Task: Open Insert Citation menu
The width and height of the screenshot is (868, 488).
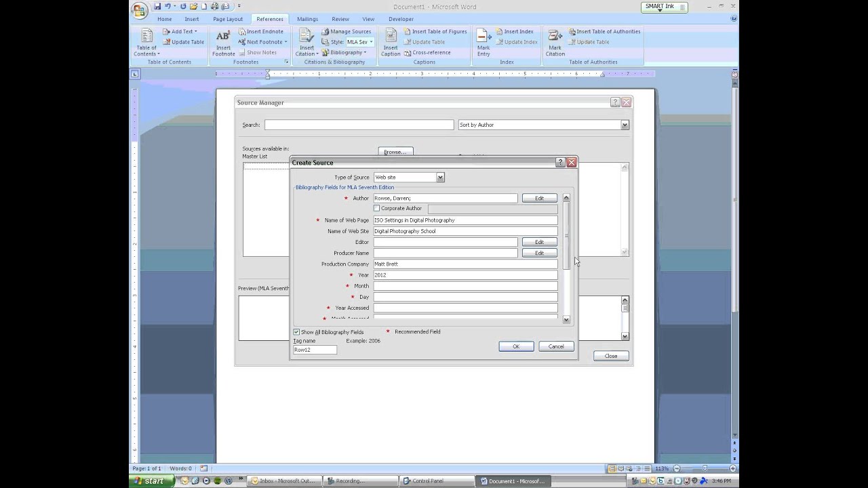Action: [307, 42]
